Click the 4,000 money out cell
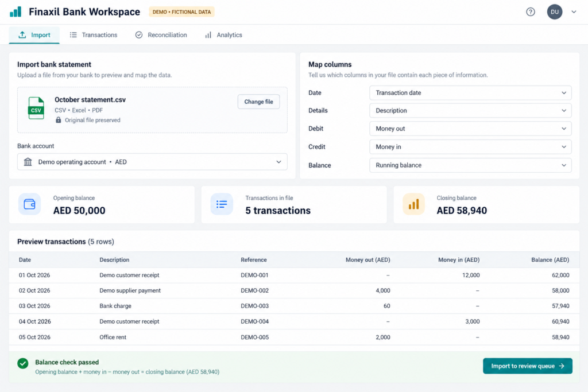This screenshot has height=392, width=588. [x=383, y=290]
